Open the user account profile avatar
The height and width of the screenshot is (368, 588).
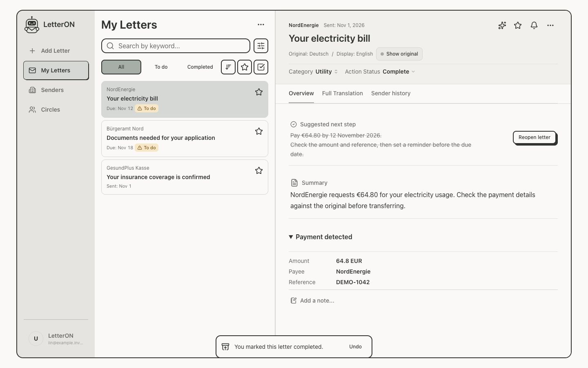36,339
